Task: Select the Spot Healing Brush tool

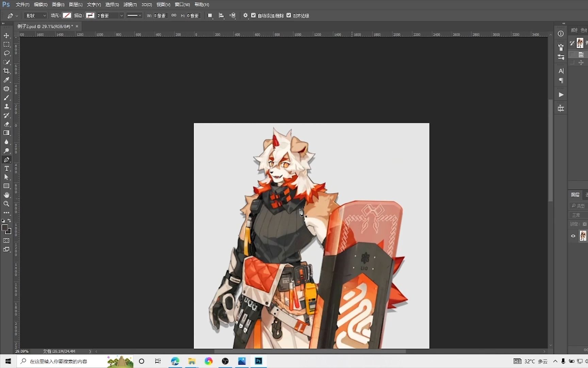Action: pyautogui.click(x=6, y=89)
